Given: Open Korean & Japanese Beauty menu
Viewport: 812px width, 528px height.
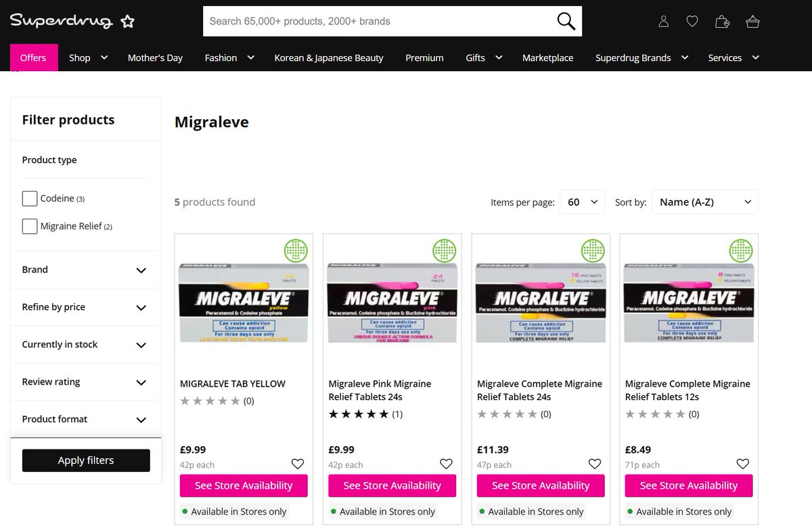Looking at the screenshot, I should point(329,58).
